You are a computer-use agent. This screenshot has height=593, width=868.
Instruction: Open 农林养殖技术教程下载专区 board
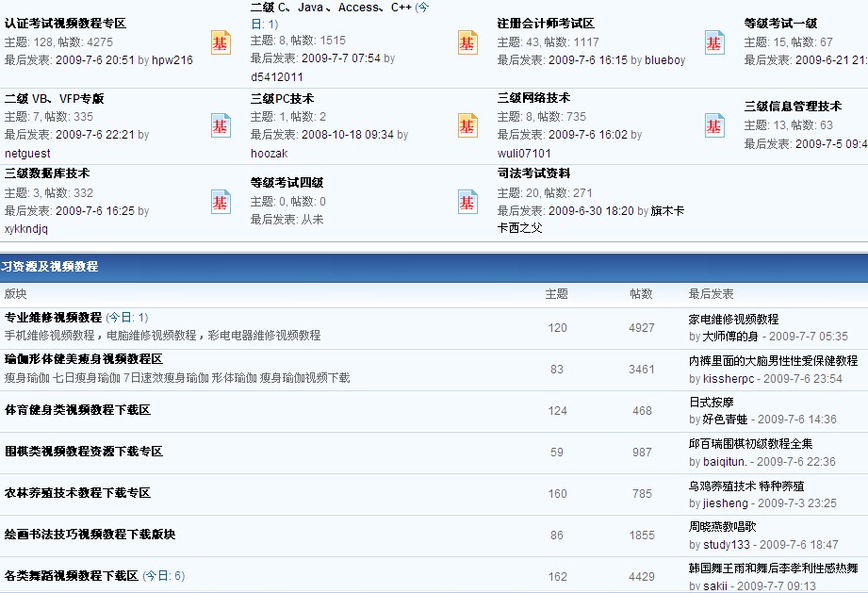coord(77,493)
